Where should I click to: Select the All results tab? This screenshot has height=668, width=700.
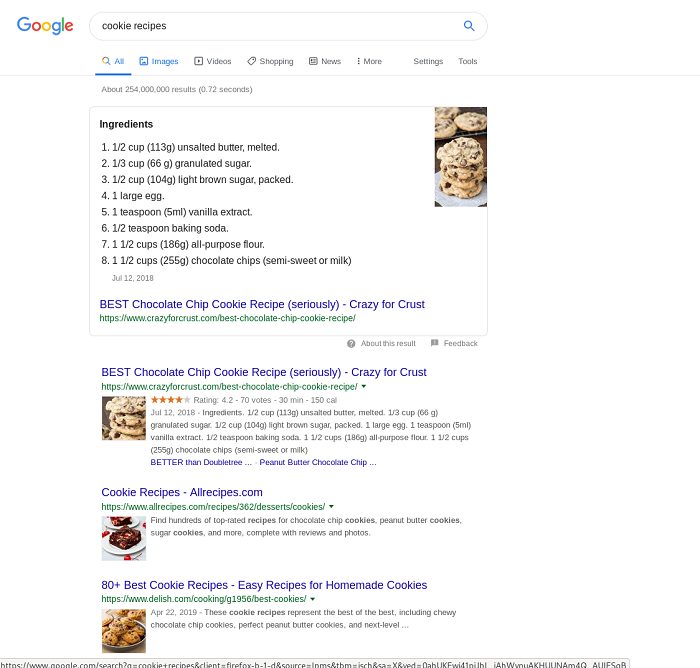pyautogui.click(x=113, y=61)
